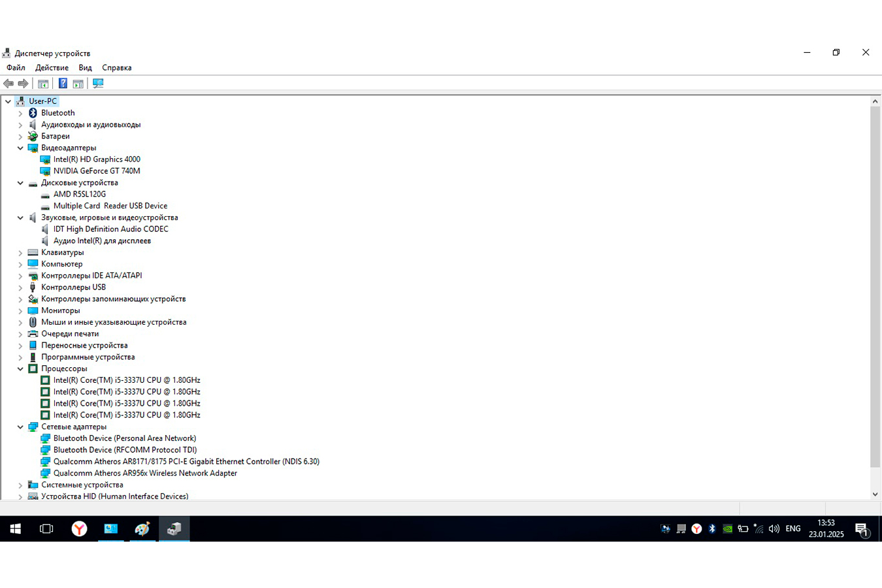Select Аудио Intel(R) для дисплеев

click(102, 241)
